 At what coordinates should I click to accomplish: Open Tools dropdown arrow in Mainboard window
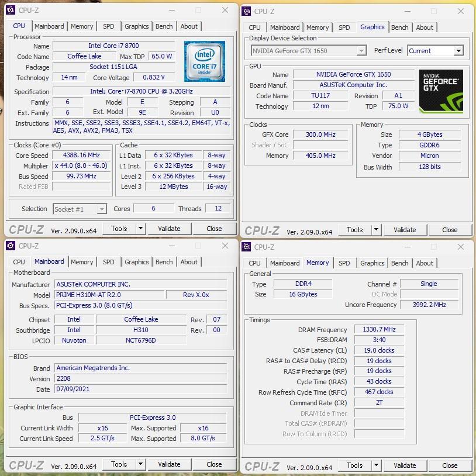coord(140,464)
